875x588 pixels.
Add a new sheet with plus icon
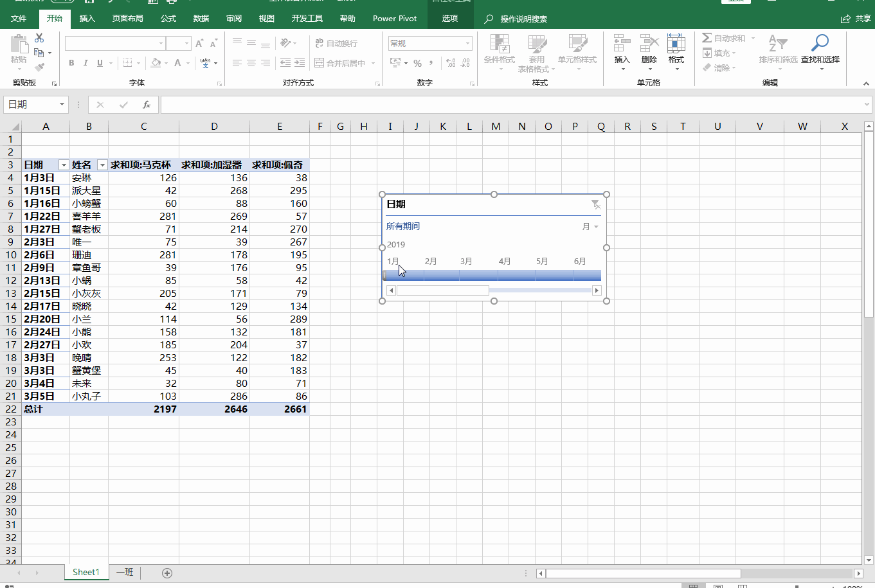(167, 573)
